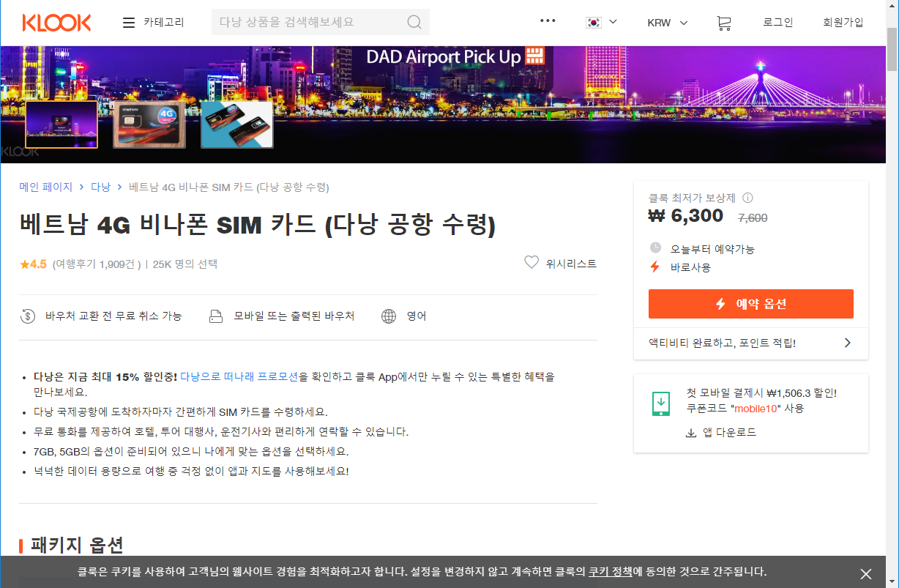The image size is (899, 588).
Task: Click the mobile voucher printer icon
Action: (x=215, y=316)
